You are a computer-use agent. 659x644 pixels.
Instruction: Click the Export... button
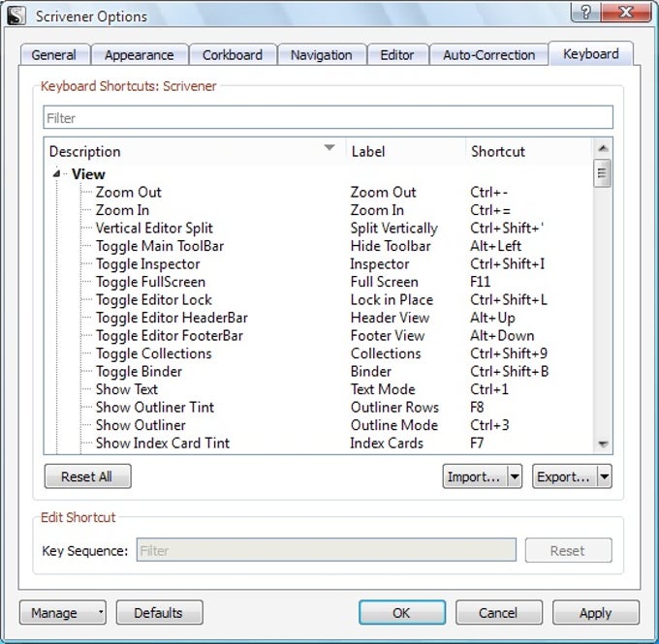[564, 476]
